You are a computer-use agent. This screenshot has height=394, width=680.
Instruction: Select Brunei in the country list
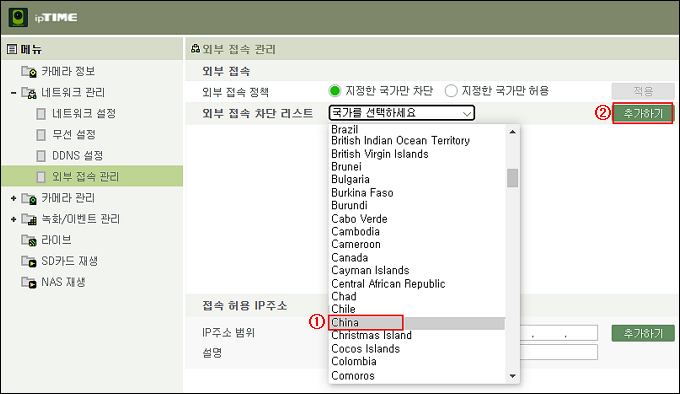(346, 167)
